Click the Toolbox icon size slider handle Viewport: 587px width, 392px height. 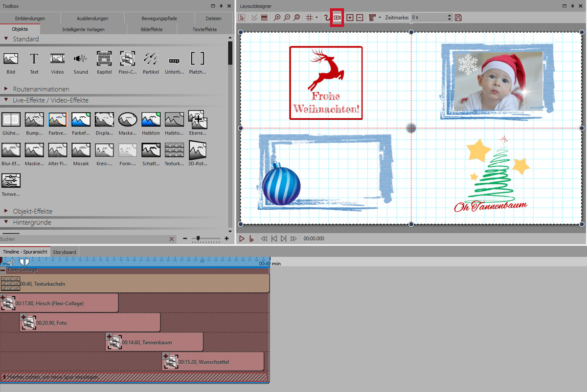click(x=198, y=239)
